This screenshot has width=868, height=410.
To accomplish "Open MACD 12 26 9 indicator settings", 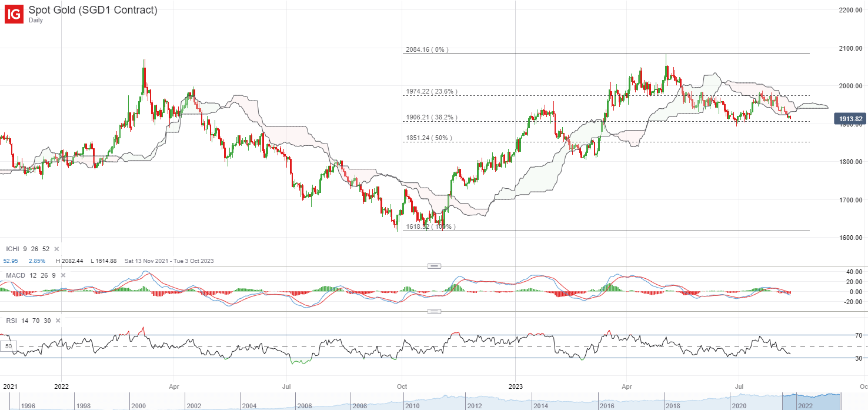I will pos(31,275).
